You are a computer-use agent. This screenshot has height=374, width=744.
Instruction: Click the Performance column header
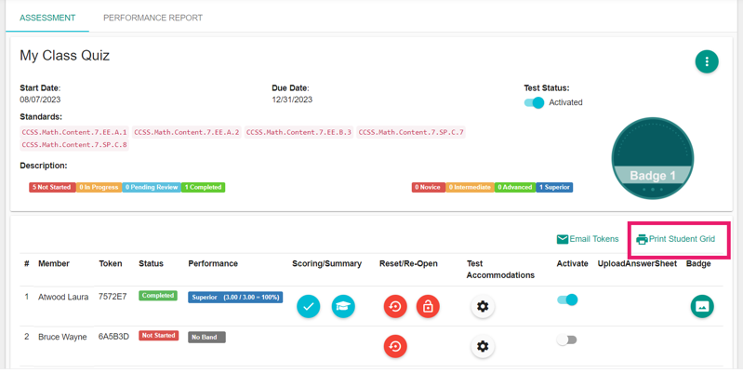coord(213,264)
